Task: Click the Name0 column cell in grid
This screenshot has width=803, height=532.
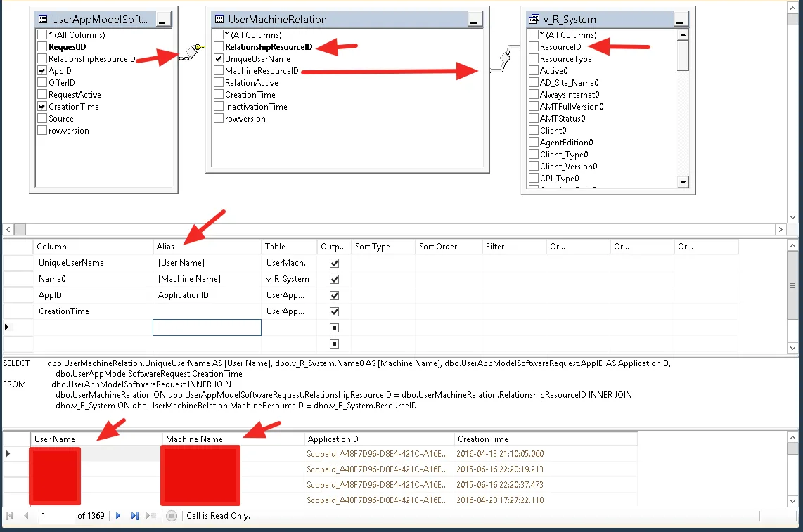Action: [x=94, y=279]
